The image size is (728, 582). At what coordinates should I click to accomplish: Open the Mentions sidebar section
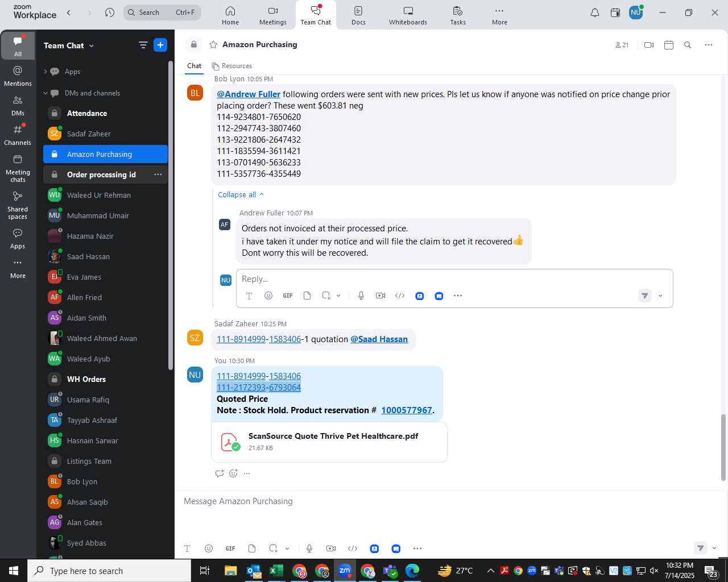(x=18, y=76)
